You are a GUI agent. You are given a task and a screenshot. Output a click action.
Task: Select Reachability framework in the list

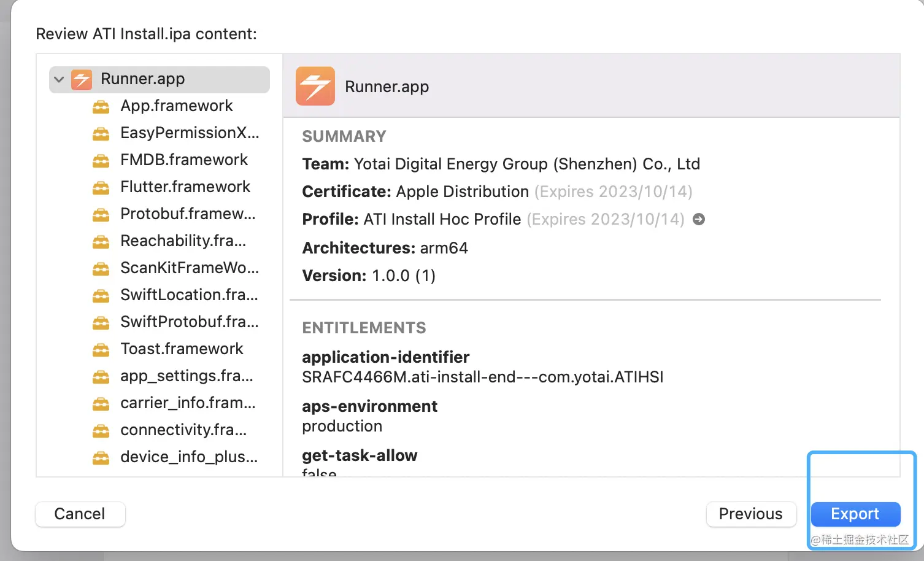183,241
